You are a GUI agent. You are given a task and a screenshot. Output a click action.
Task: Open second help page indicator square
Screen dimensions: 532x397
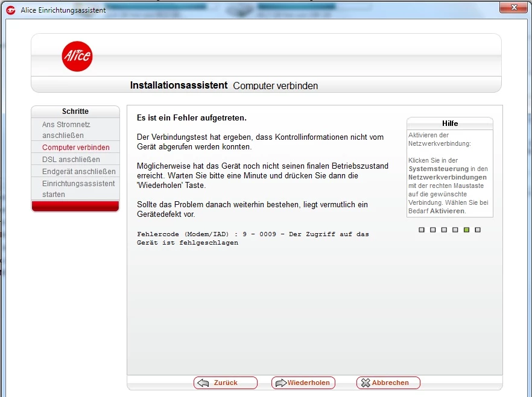[432, 230]
